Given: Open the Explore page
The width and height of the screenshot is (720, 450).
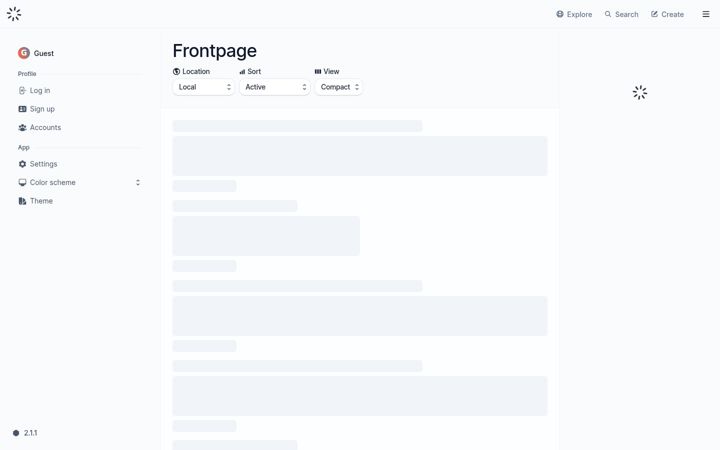Looking at the screenshot, I should tap(574, 14).
